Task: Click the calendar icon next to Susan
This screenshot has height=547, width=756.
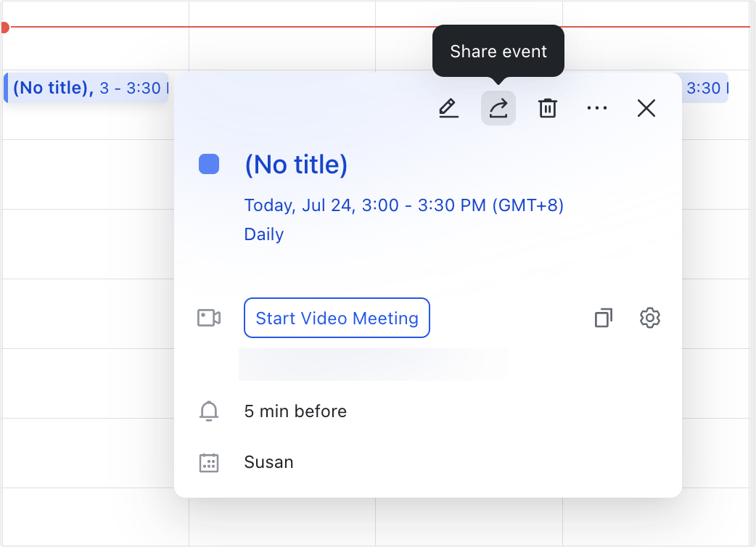Action: point(209,463)
